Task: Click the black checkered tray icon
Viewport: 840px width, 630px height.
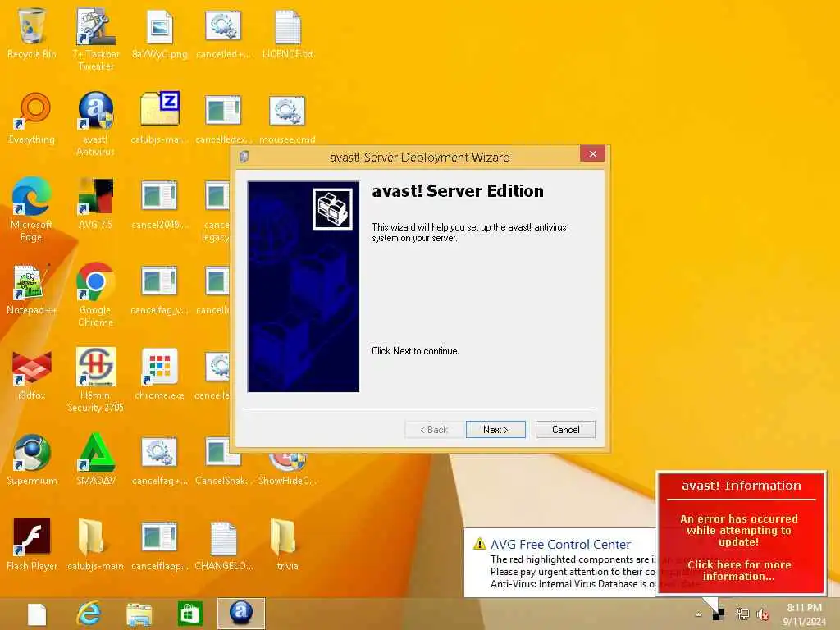Action: [x=719, y=614]
